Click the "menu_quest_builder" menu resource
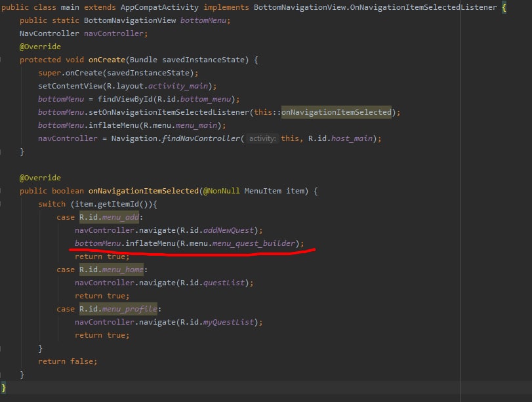The image size is (532, 402). tap(253, 243)
